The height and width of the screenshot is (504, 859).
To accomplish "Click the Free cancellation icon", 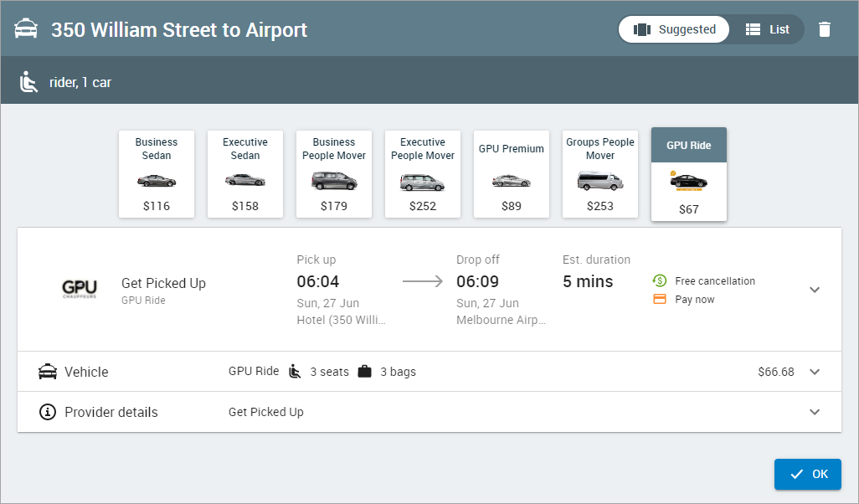I will [660, 280].
